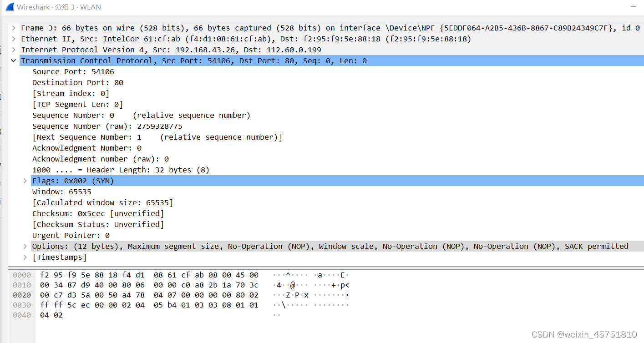Select the Urgent Pointer: 0 row
The width and height of the screenshot is (644, 343).
[x=71, y=235]
